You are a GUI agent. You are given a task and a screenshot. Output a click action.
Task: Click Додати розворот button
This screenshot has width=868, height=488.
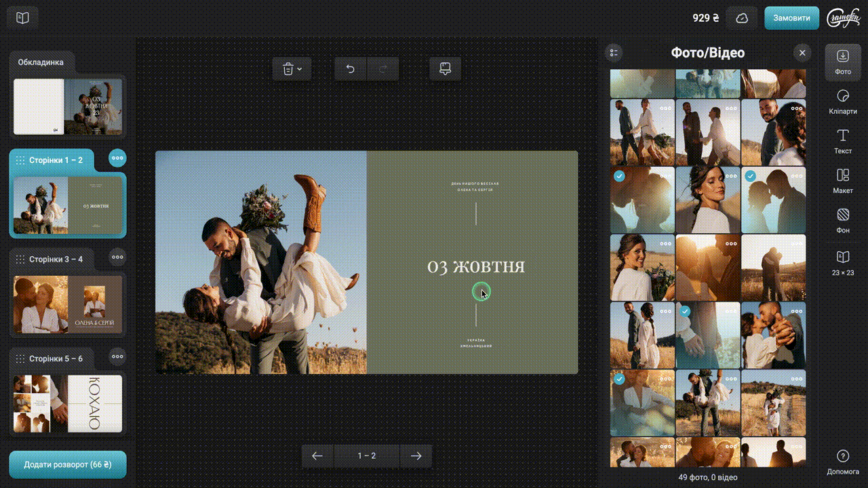67,465
